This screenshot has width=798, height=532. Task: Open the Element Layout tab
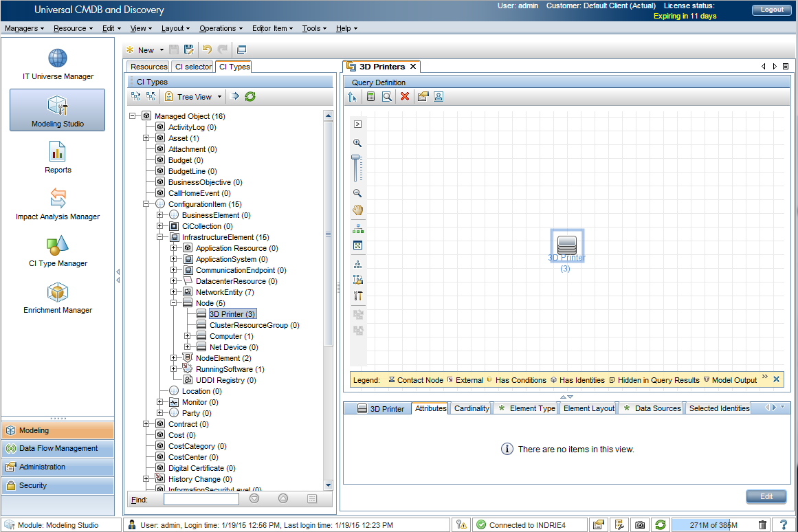click(589, 408)
